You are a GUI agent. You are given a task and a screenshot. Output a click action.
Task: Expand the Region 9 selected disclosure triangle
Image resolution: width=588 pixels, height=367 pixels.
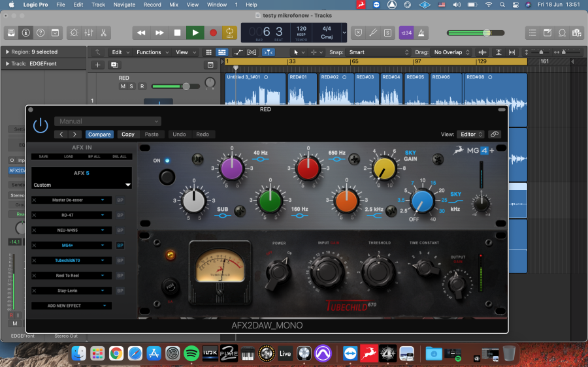7,52
